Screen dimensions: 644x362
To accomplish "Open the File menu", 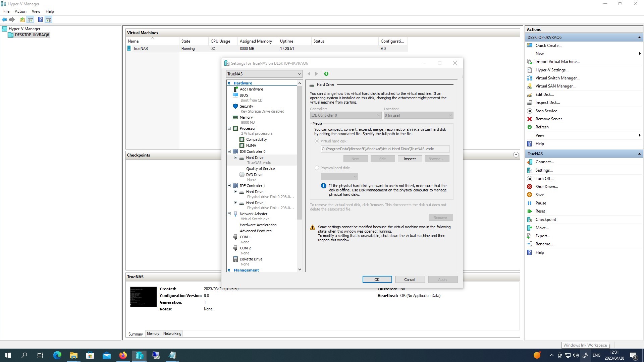I will [6, 11].
